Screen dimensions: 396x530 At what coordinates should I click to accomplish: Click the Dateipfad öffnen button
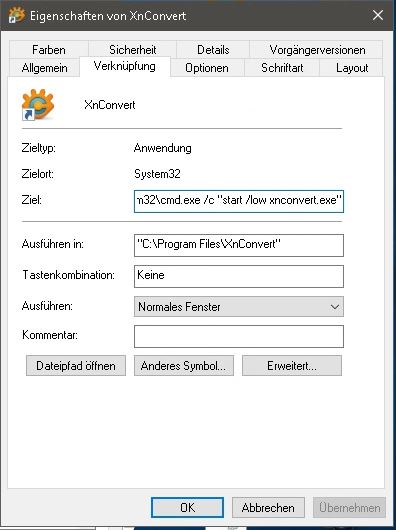(76, 365)
